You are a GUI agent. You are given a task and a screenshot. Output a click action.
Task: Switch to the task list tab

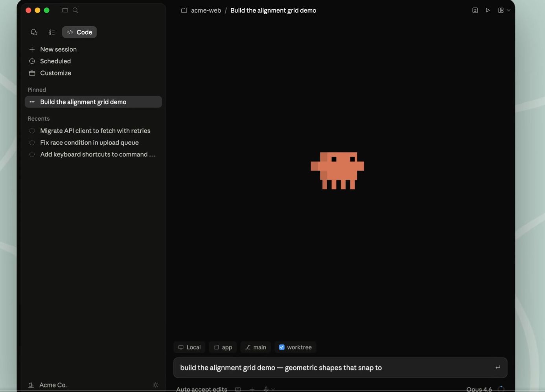[x=52, y=32]
